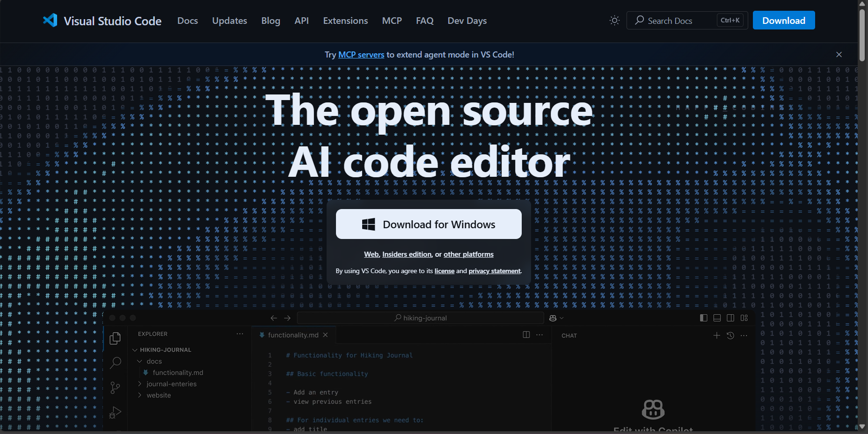
Task: Open the Extensions menu item
Action: pos(345,21)
